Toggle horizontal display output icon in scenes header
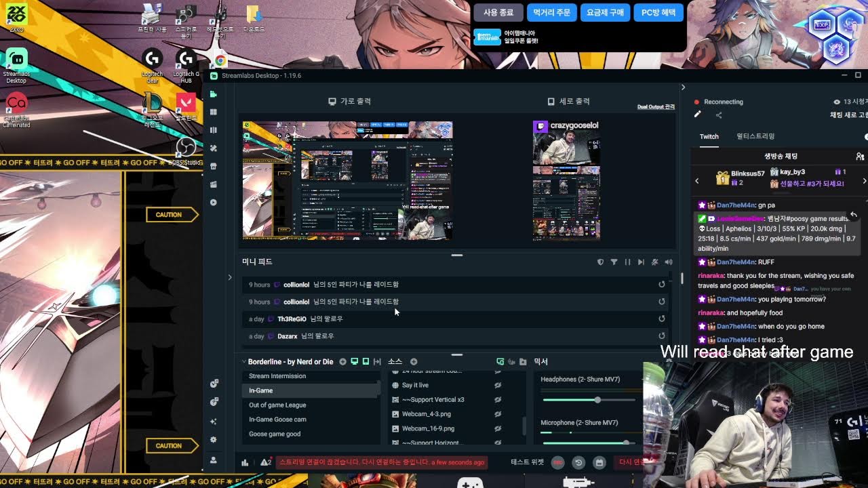Screen dimensions: 868x488 point(354,362)
